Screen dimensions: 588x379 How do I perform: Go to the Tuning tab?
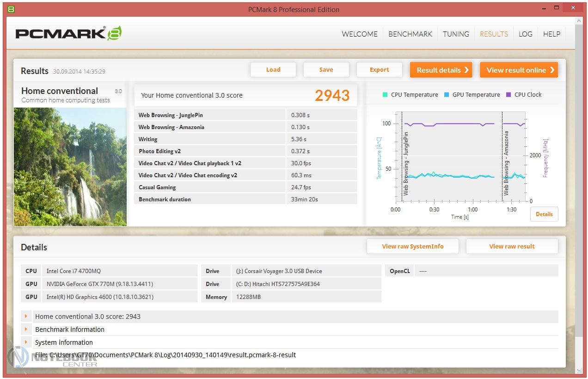(x=456, y=34)
